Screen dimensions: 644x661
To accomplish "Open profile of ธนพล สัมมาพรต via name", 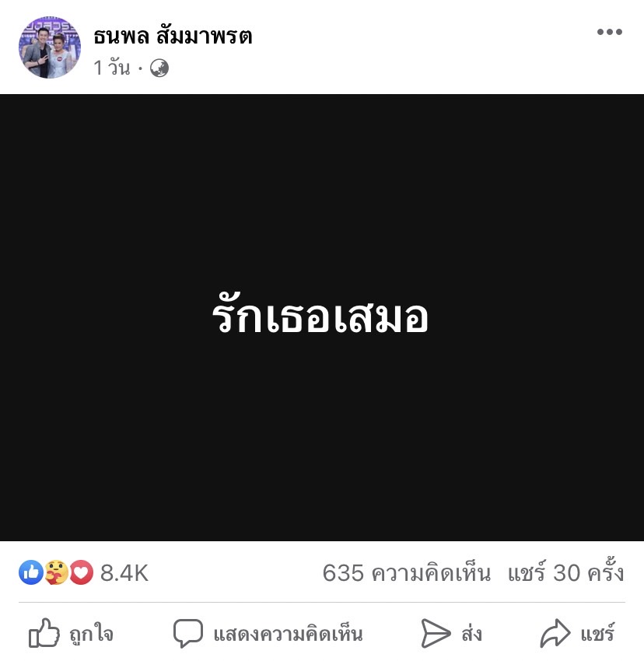I will point(173,36).
